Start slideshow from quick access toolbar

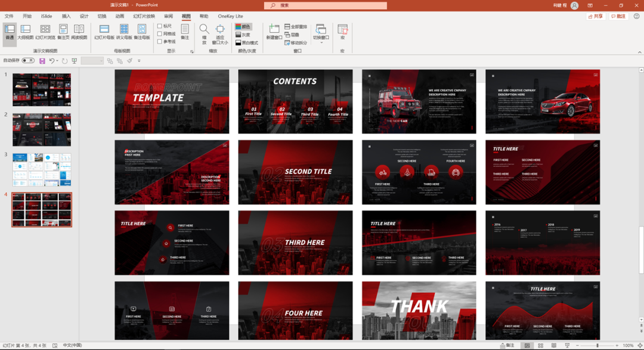point(75,61)
